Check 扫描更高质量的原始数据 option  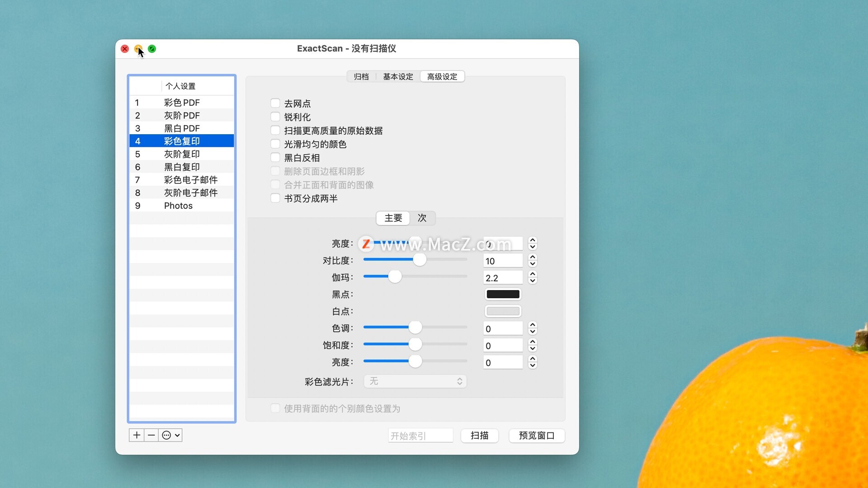(275, 131)
